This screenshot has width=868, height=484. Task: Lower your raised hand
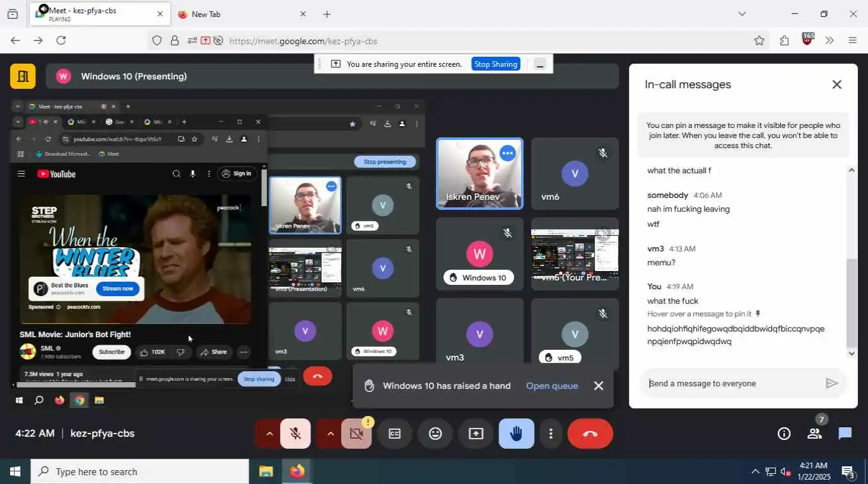click(x=517, y=434)
